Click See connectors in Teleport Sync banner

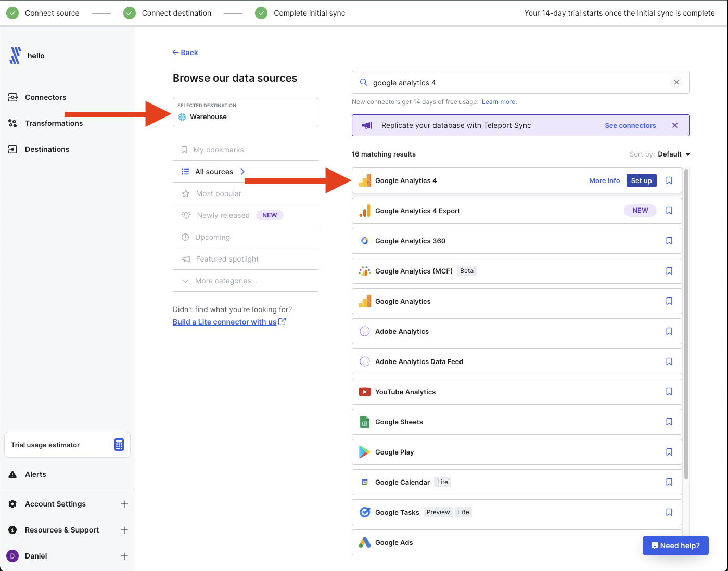[630, 125]
